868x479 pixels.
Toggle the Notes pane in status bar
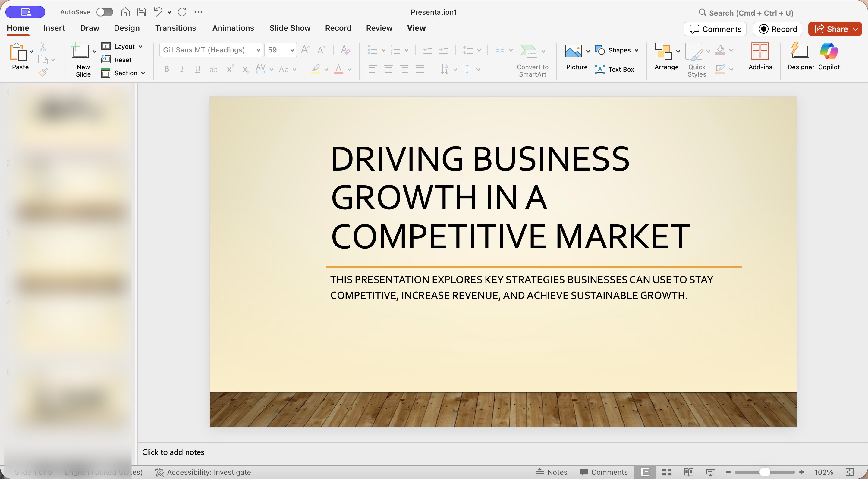pos(551,472)
